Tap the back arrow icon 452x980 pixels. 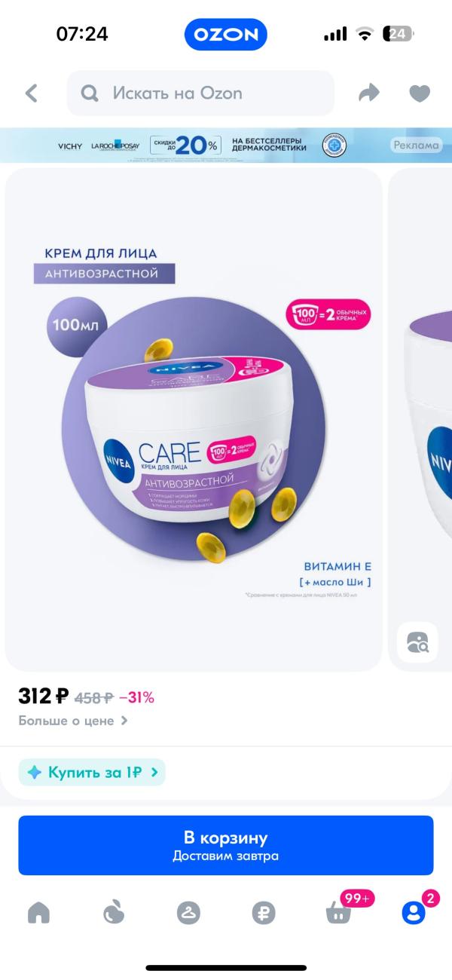(x=31, y=93)
